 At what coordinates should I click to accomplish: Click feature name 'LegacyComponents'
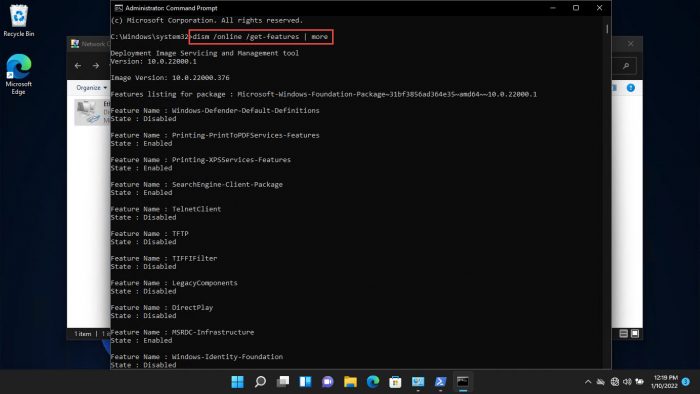coord(204,283)
